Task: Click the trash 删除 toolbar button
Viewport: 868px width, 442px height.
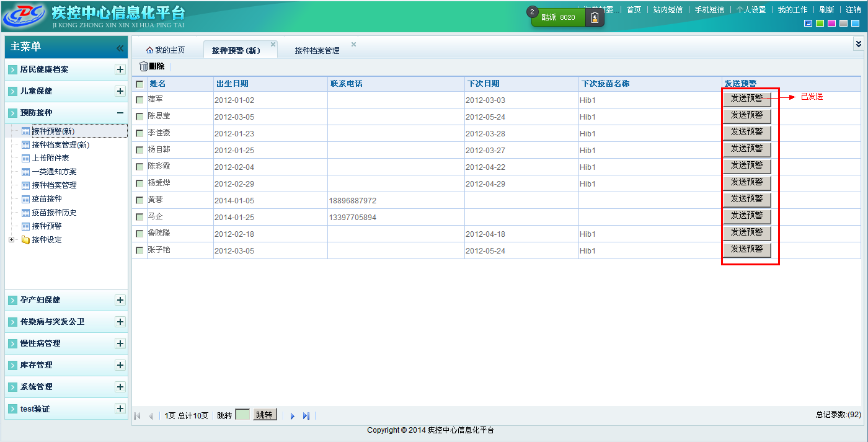Action: coord(152,66)
